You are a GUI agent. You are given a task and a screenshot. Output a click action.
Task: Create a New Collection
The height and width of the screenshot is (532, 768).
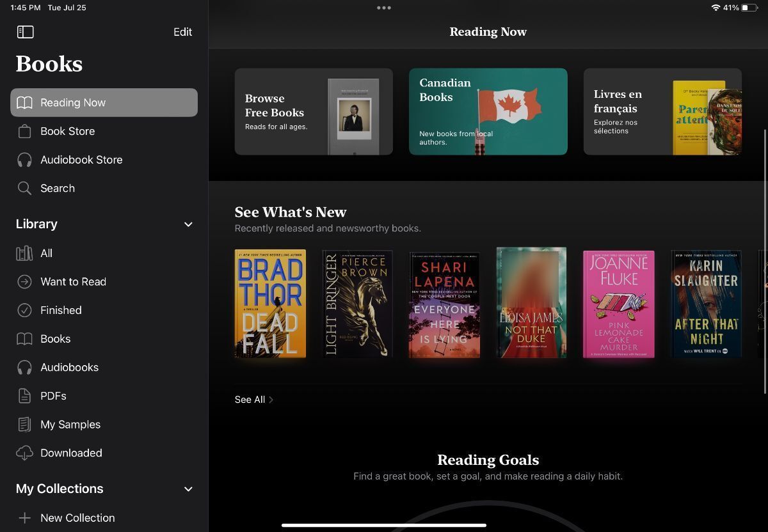pyautogui.click(x=77, y=517)
